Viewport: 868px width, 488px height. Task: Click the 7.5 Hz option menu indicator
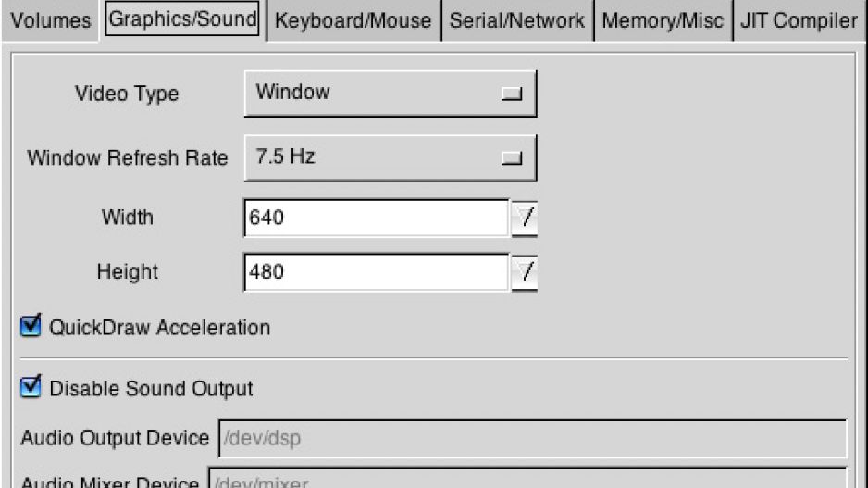(x=512, y=158)
